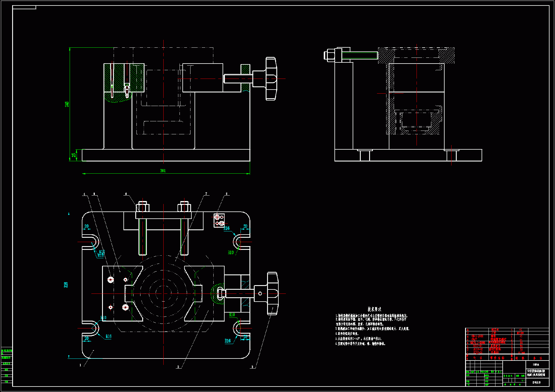Click the R16 label near top-right slot
The image size is (555, 392).
[227, 228]
